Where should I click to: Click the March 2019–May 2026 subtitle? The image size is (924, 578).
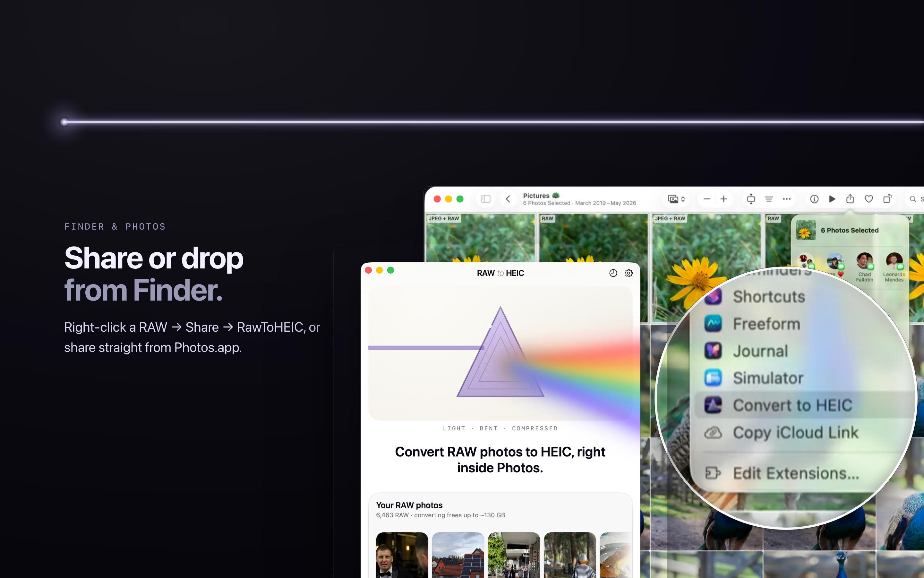[x=605, y=203]
